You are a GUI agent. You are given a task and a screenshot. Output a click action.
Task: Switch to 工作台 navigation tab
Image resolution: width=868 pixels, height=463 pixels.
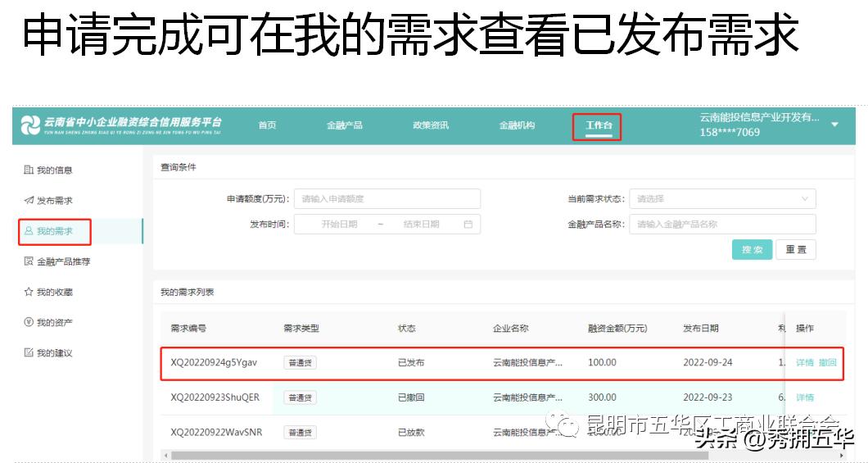coord(599,125)
